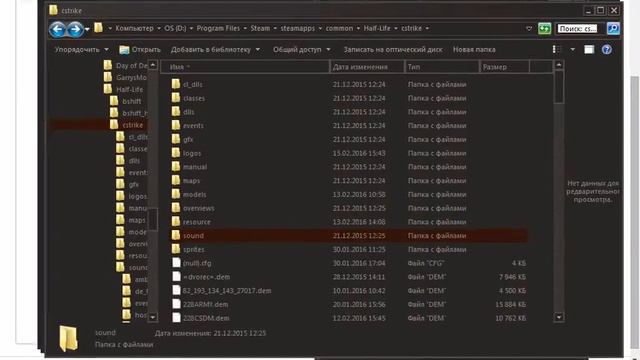Viewport: 640px width, 360px height.
Task: Open the Упорядочить menu
Action: point(82,49)
